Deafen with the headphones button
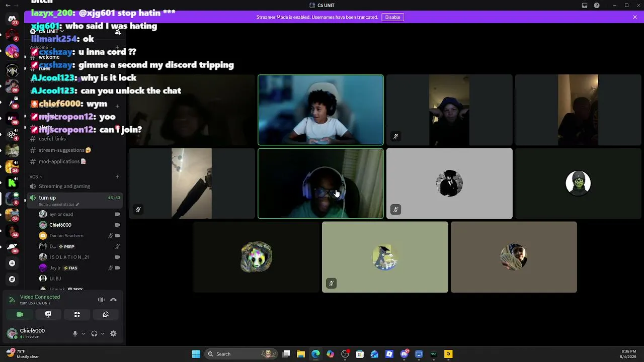 click(x=94, y=333)
